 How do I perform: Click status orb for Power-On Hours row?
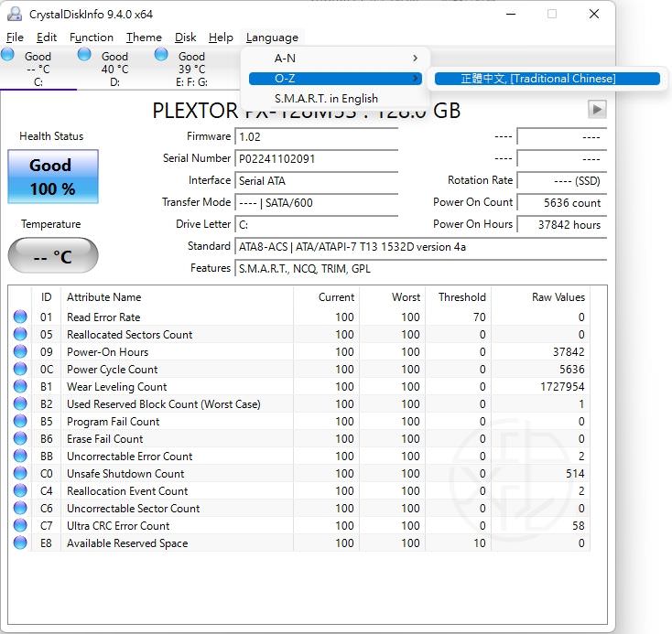click(x=20, y=352)
